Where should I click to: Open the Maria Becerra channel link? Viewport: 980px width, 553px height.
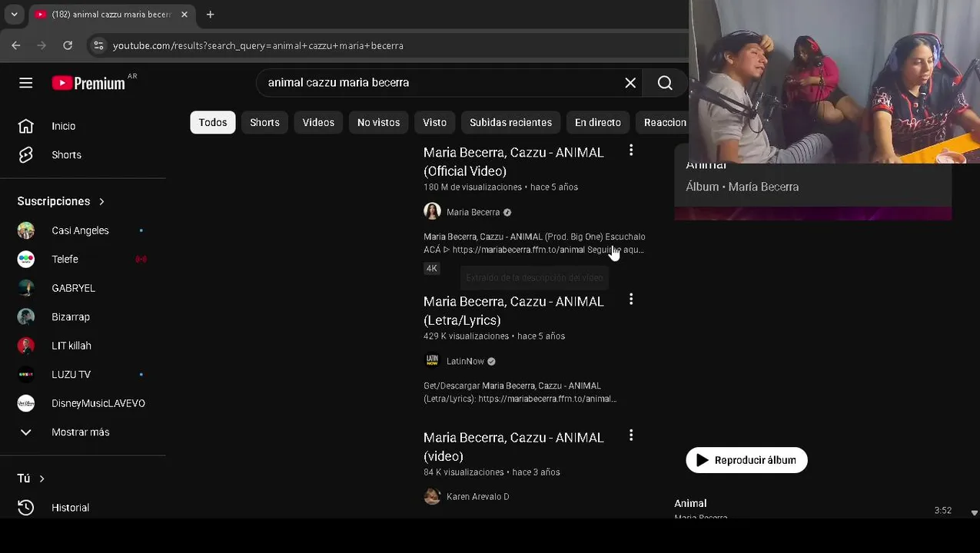click(473, 212)
